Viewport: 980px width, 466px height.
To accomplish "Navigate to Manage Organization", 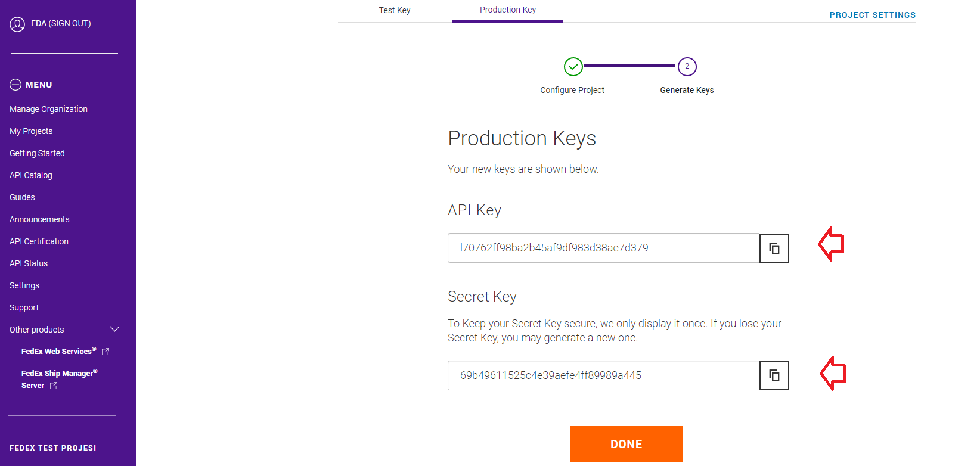I will coord(48,109).
